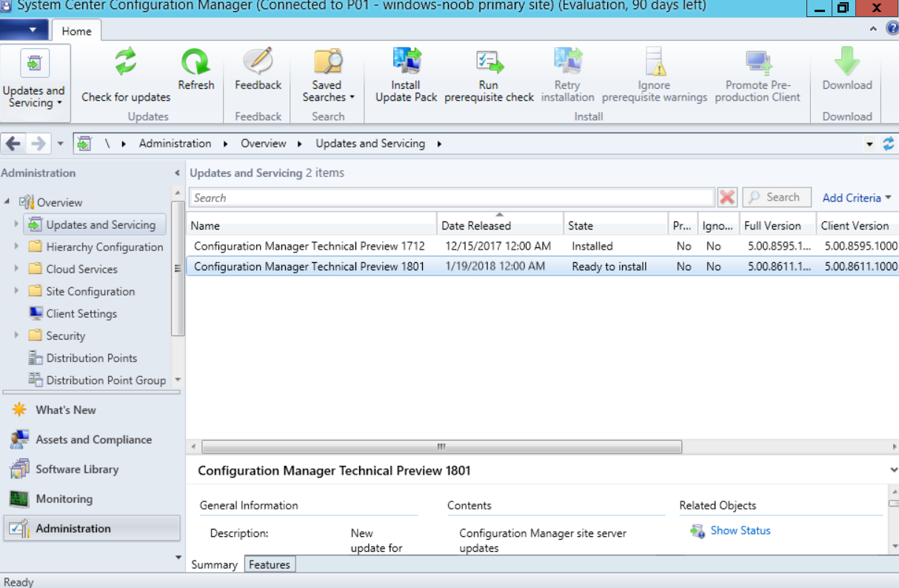Click the Search button

[777, 197]
